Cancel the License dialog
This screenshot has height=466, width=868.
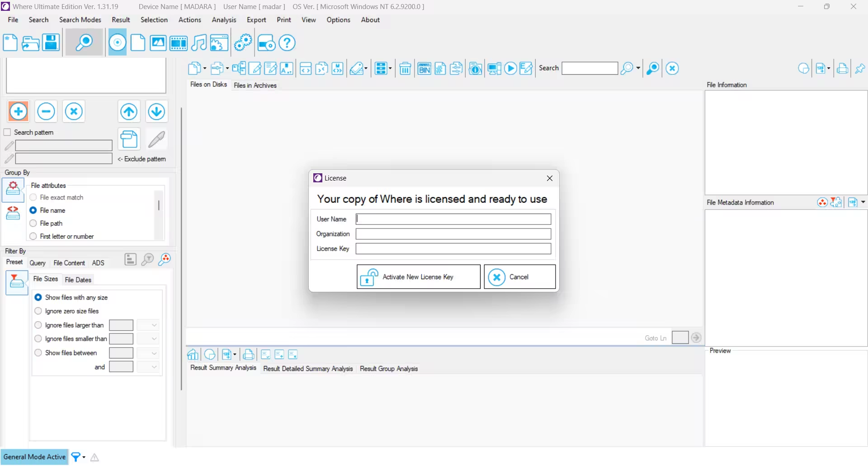[519, 277]
